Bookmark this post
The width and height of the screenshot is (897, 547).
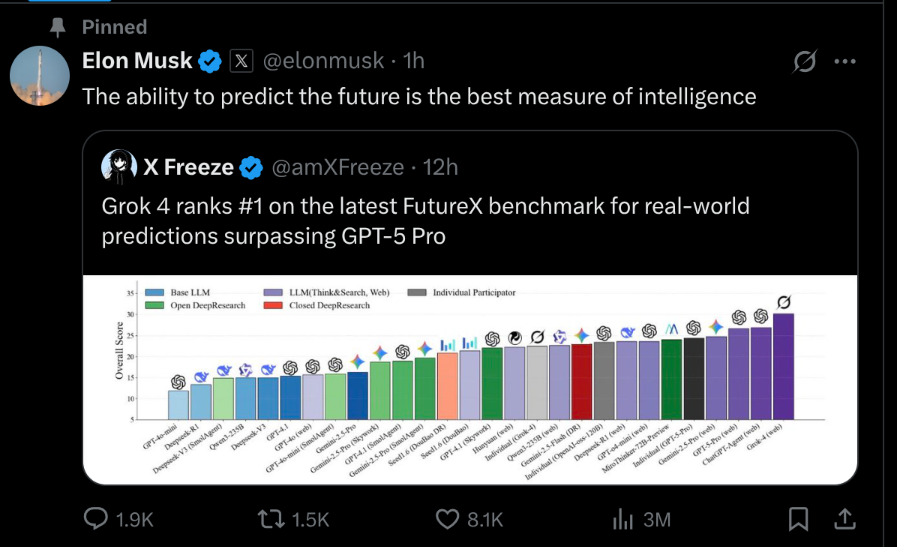(798, 519)
